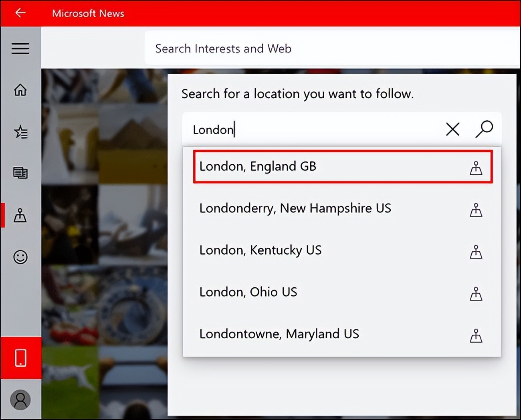Pin the London, Kentucky US location
The image size is (521, 420).
[x=476, y=252]
